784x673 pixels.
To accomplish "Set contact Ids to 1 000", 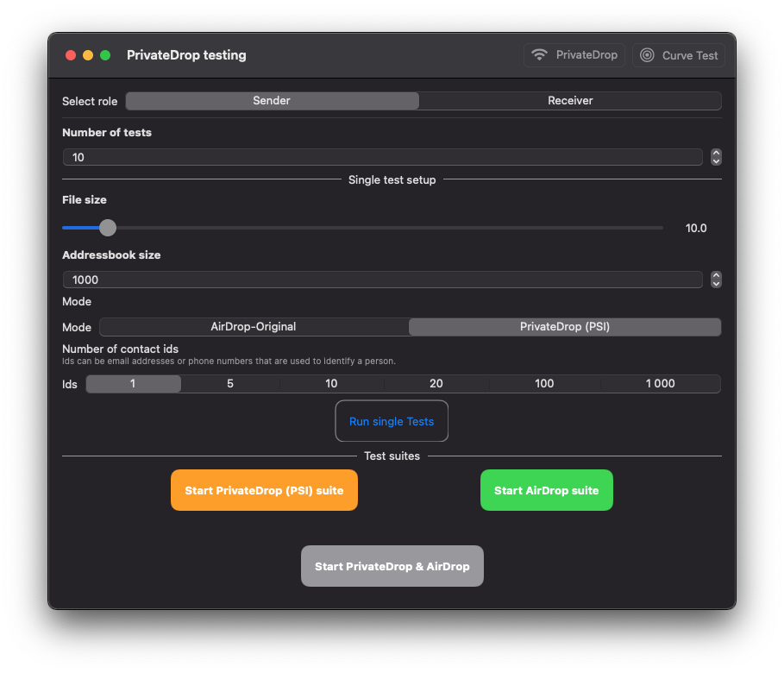I will [x=661, y=384].
